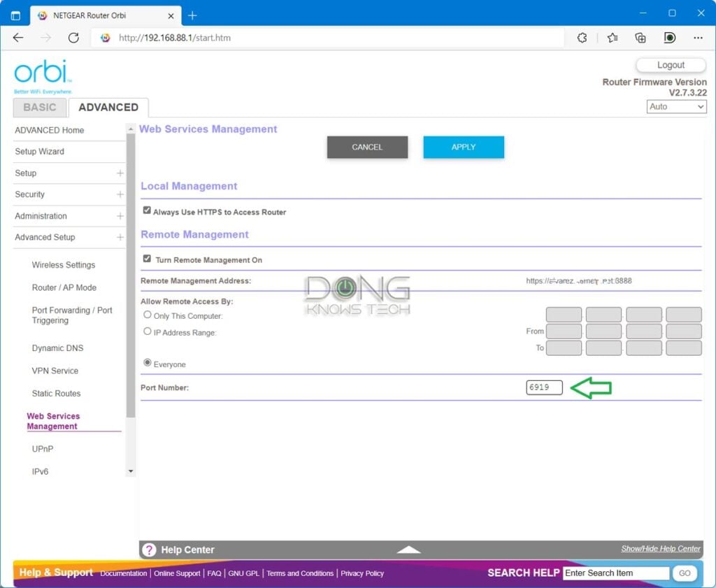Expand the Administration menu section

click(x=120, y=216)
